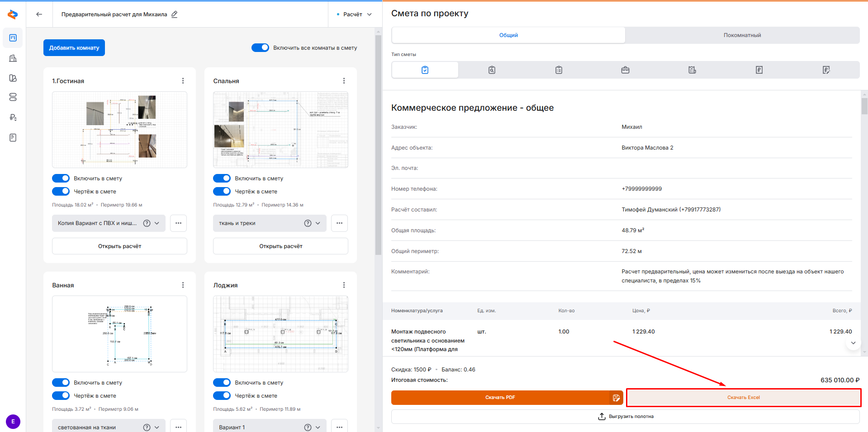Image resolution: width=868 pixels, height=432 pixels.
Task: Disable Чертёж в смете for 1.Гостиная
Action: click(61, 192)
